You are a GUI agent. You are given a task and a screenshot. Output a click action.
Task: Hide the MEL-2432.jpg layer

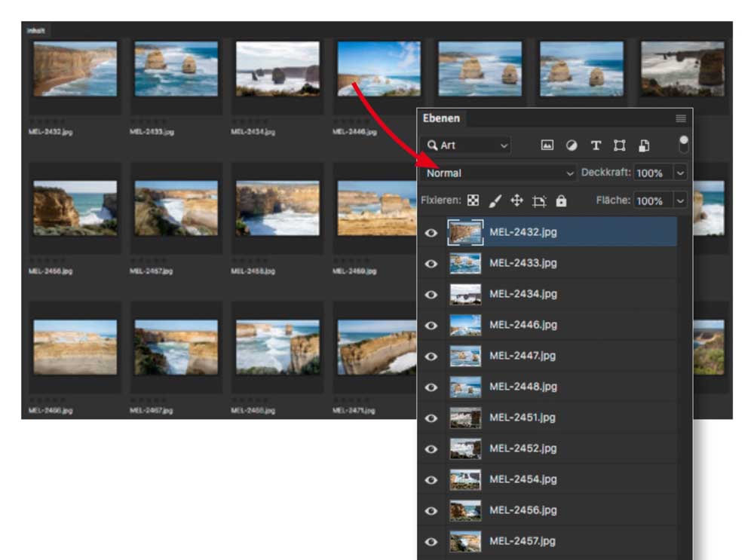tap(431, 233)
